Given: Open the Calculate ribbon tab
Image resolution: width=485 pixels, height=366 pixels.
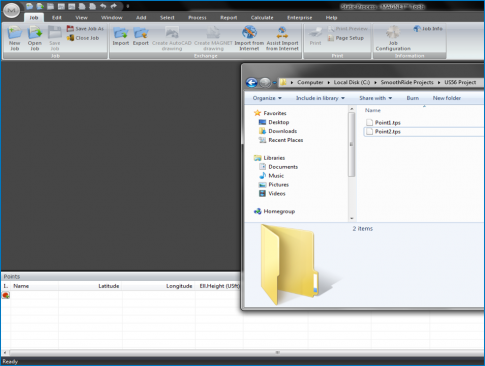Looking at the screenshot, I should tap(262, 18).
